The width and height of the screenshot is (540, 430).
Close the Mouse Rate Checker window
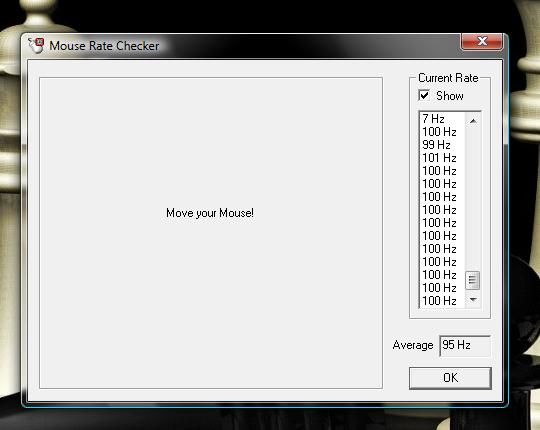tap(481, 42)
